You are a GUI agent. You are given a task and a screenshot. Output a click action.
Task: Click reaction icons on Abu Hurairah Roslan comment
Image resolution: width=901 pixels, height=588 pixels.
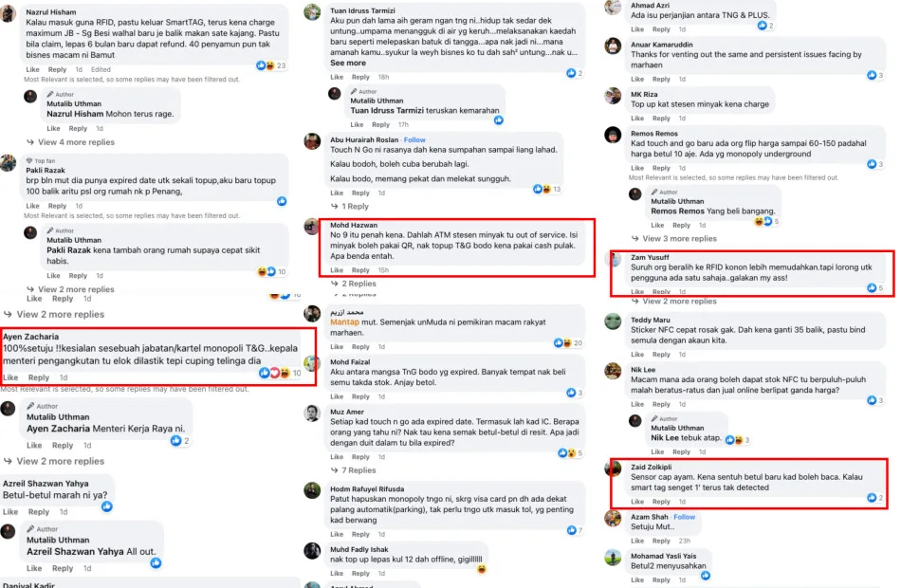pyautogui.click(x=542, y=189)
